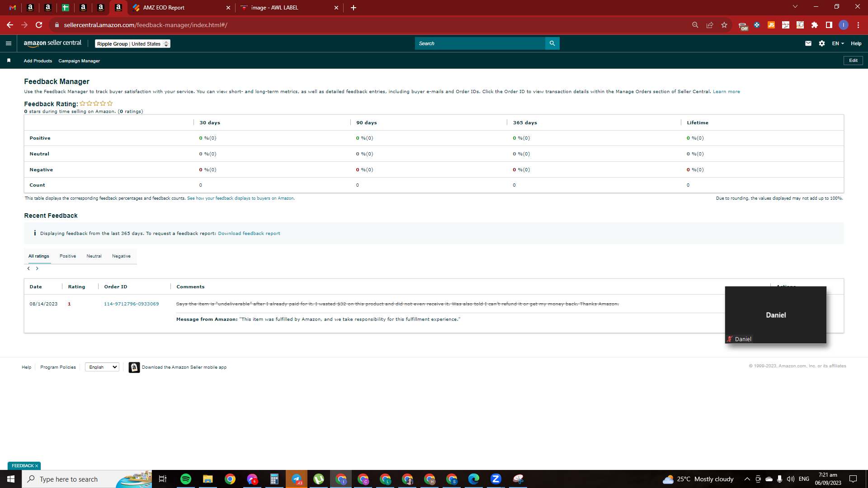Viewport: 868px width, 488px height.
Task: Close the AMZ EOD Report tab
Action: pyautogui.click(x=228, y=8)
